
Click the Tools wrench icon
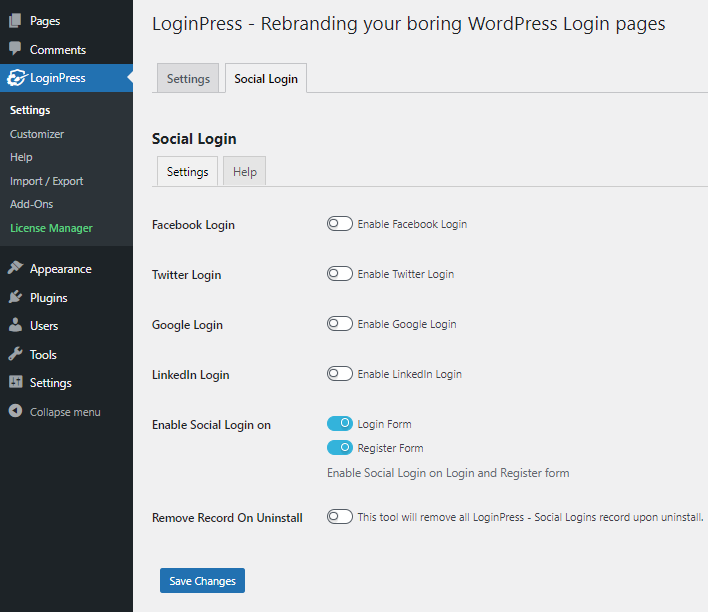pos(15,354)
